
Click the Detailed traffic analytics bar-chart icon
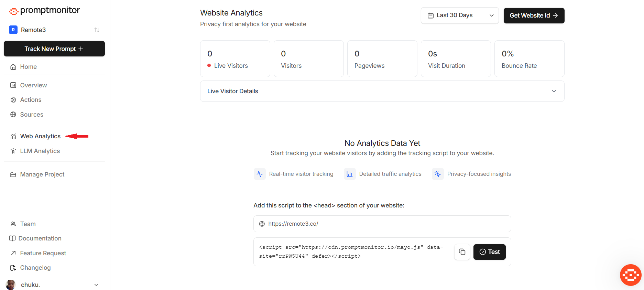350,174
